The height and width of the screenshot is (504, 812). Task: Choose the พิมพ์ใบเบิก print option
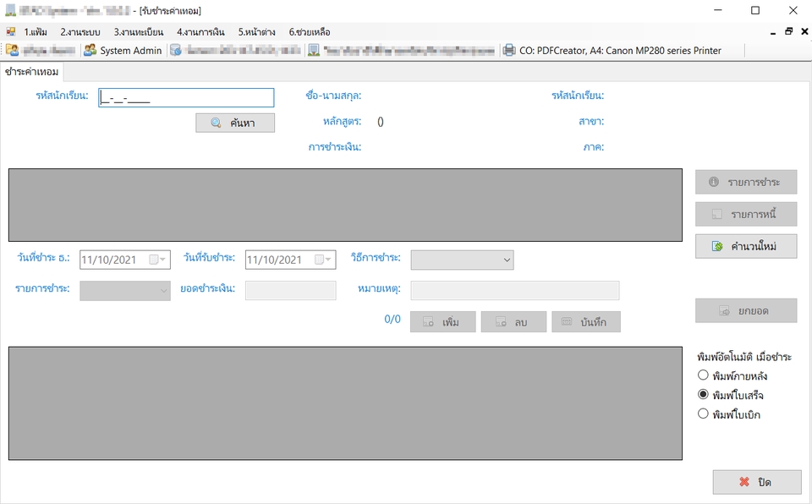tap(703, 414)
